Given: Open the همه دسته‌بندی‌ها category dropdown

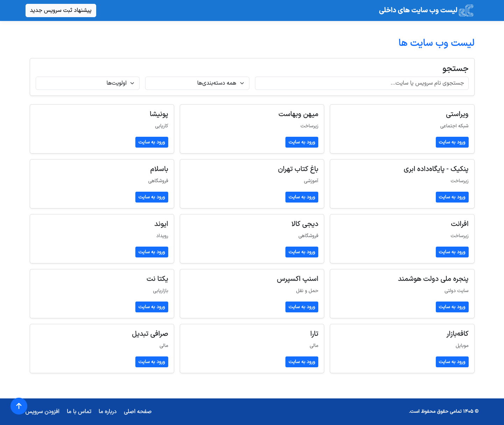Looking at the screenshot, I should (x=197, y=83).
